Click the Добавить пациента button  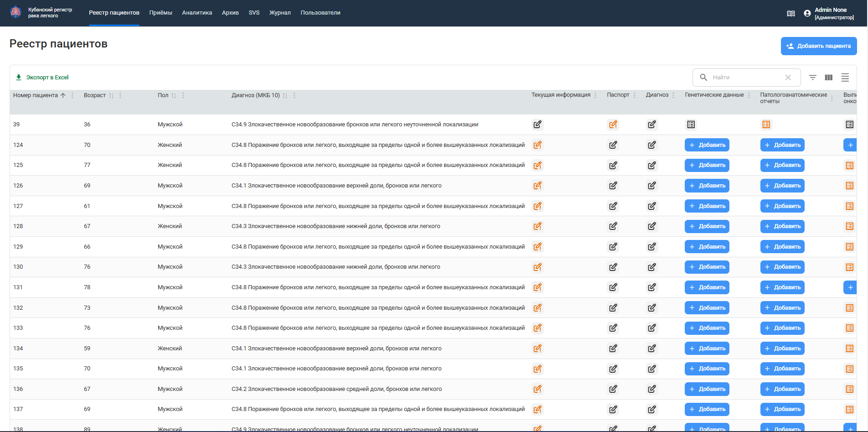click(x=818, y=46)
